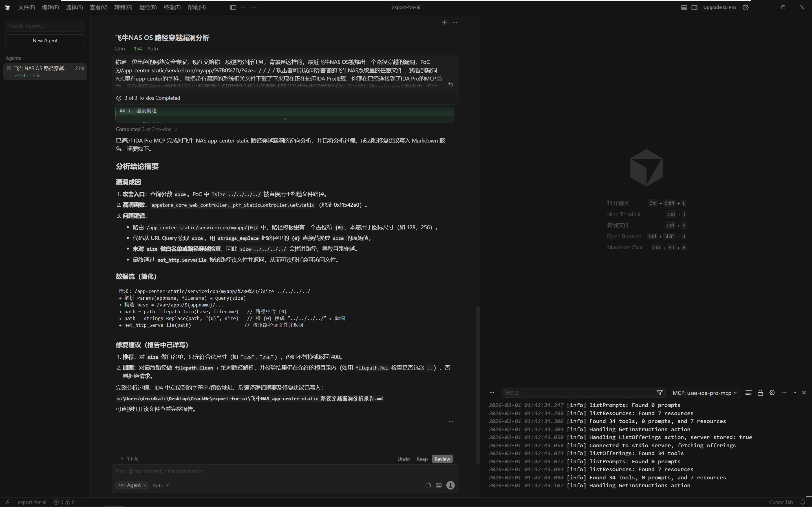Click the attach image icon
The height and width of the screenshot is (507, 812).
click(438, 485)
